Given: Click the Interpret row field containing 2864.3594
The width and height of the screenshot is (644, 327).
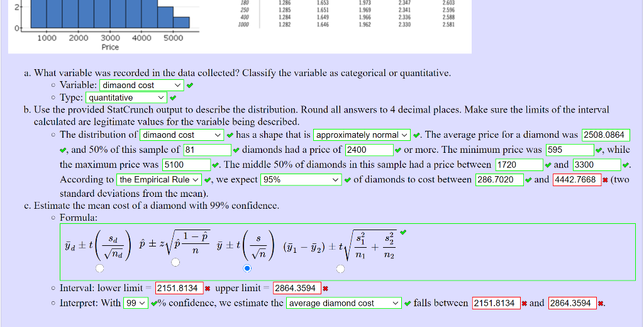Looking at the screenshot, I should [572, 303].
